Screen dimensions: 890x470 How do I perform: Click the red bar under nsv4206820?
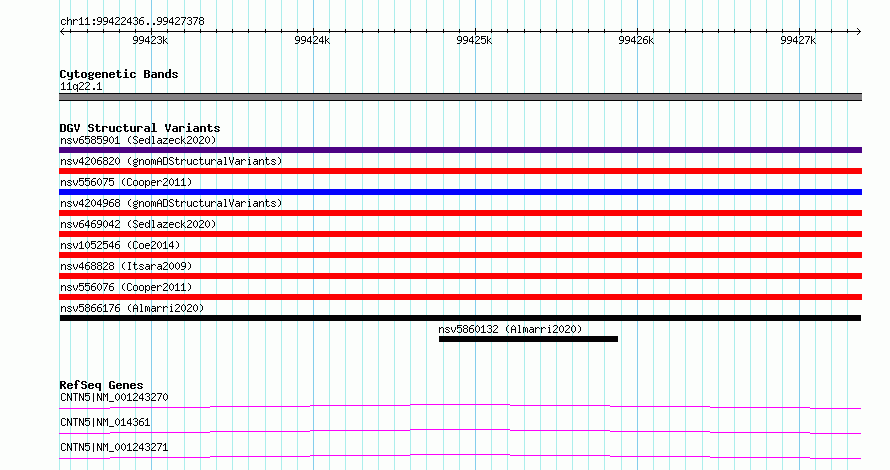click(x=460, y=171)
